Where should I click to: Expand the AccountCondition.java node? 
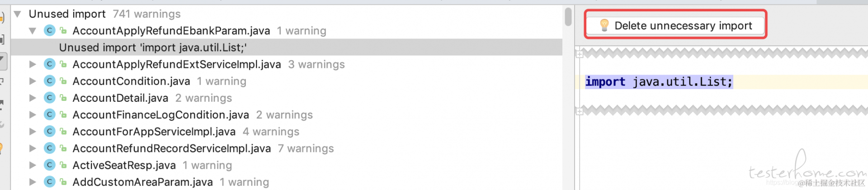[33, 81]
